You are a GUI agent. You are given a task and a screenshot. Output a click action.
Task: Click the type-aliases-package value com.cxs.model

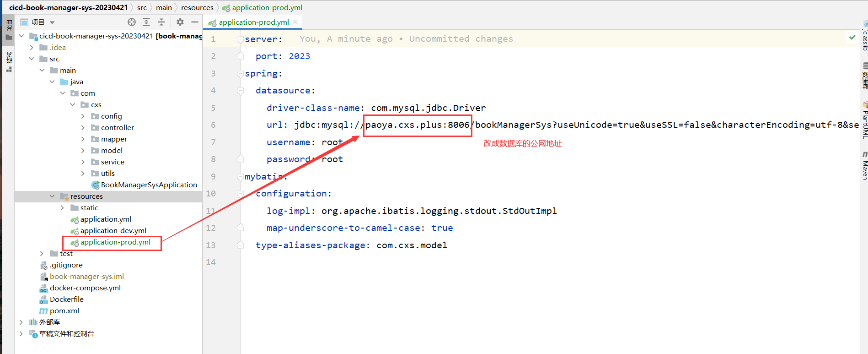click(412, 245)
